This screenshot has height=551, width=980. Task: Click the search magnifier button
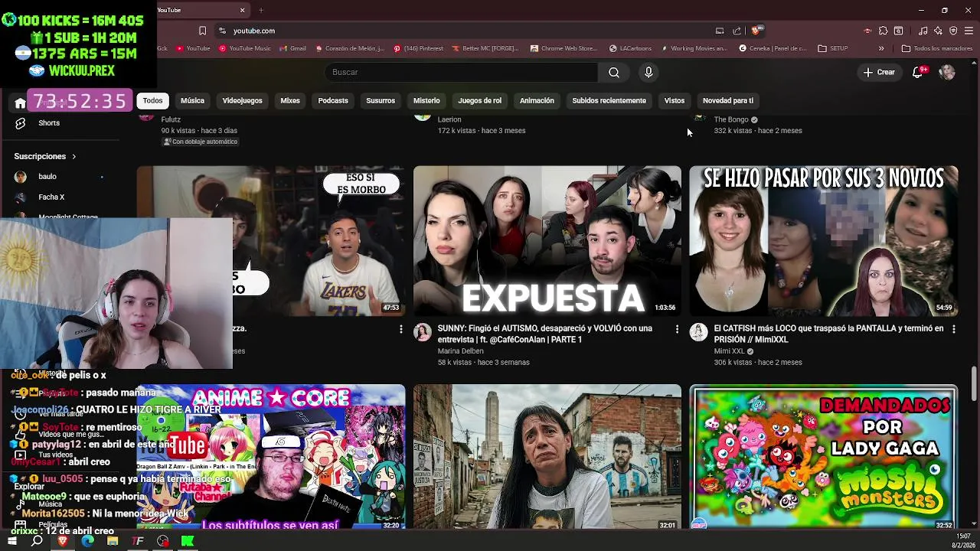(x=614, y=72)
